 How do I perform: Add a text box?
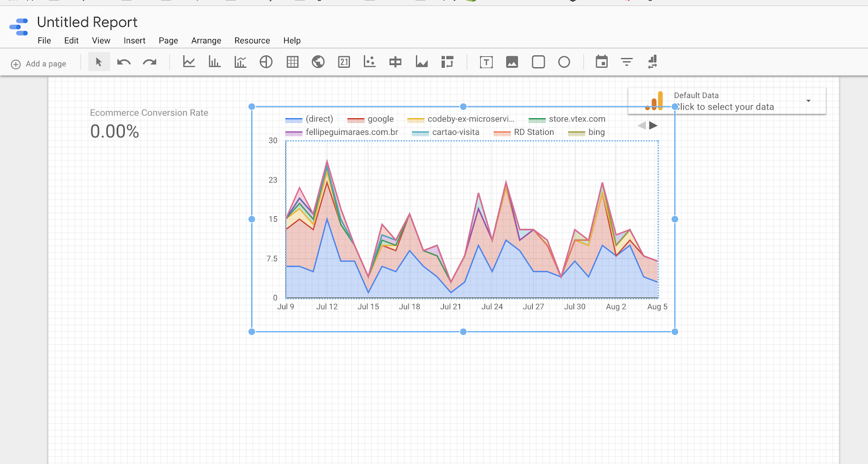tap(487, 62)
